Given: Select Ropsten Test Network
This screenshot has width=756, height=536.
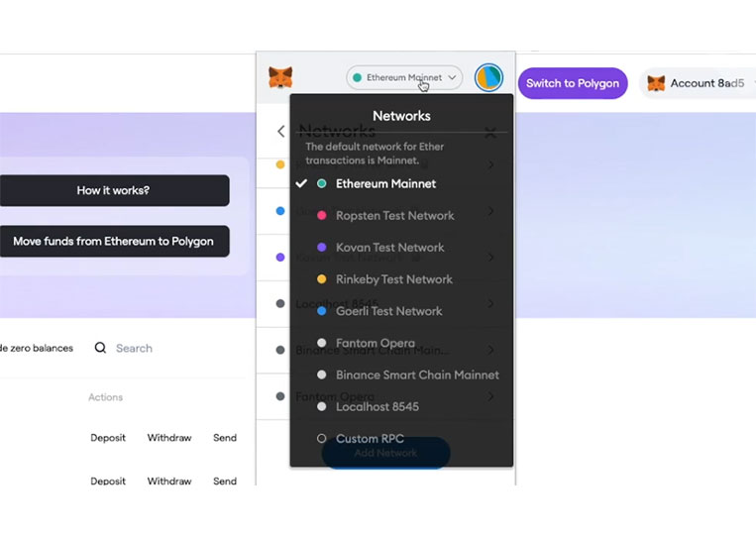Looking at the screenshot, I should 401,215.
